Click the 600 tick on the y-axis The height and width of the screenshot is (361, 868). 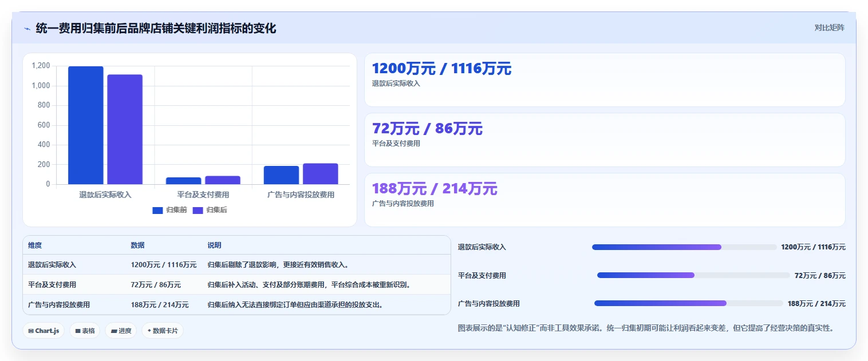pyautogui.click(x=44, y=125)
